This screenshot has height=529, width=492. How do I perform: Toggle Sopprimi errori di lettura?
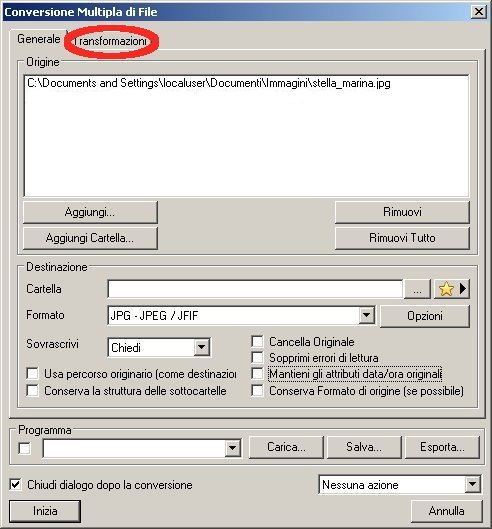(257, 357)
